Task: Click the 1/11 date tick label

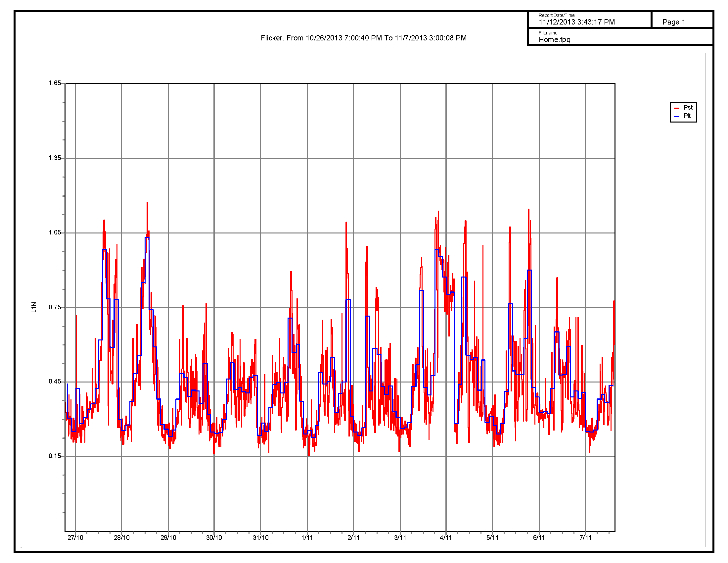Action: 307,537
